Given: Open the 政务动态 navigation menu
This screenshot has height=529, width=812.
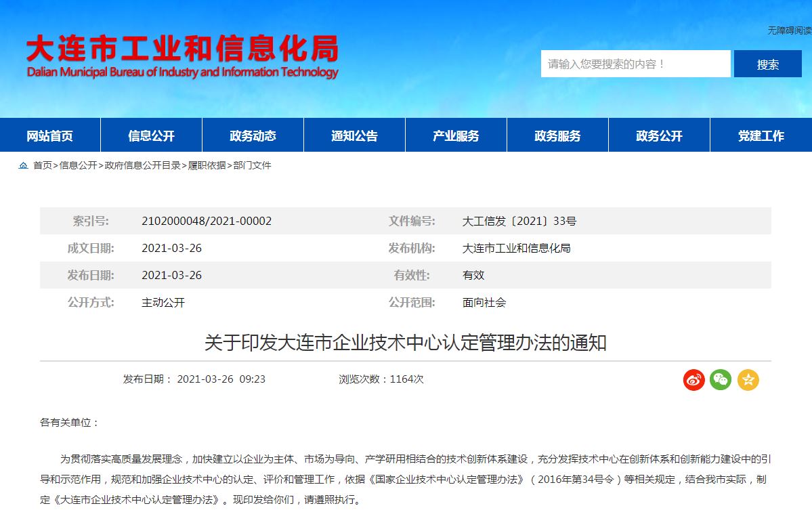Looking at the screenshot, I should pos(253,135).
